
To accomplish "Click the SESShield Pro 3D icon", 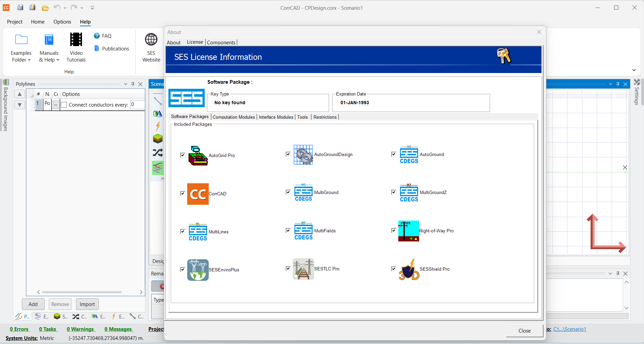I will (409, 269).
